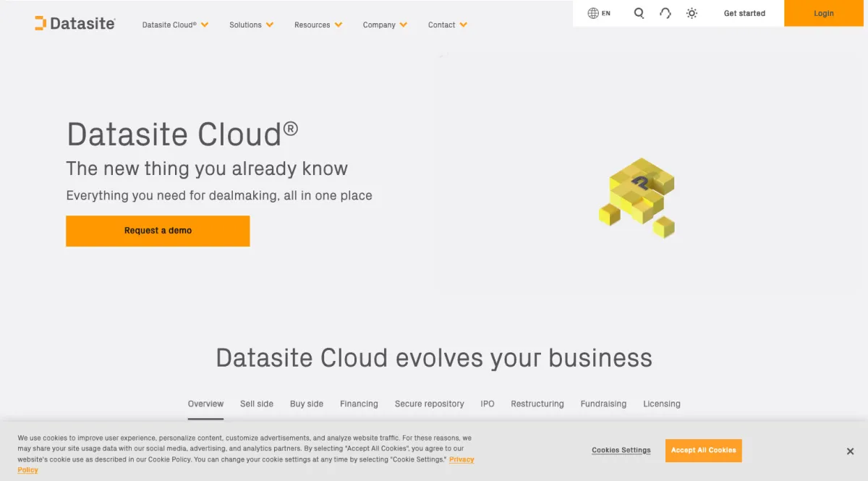
Task: Select the Restructuring tab
Action: point(537,404)
